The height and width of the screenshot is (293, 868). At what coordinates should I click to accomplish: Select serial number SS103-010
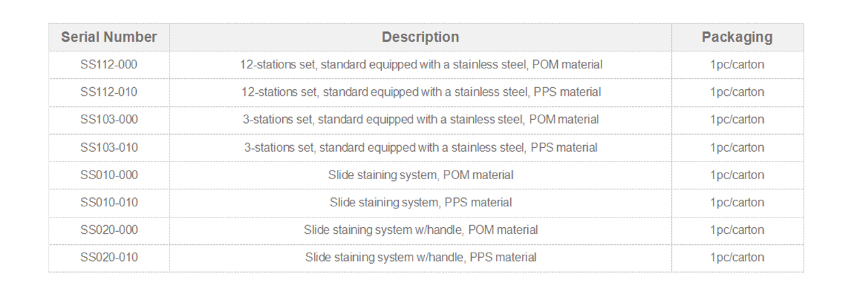tap(109, 147)
